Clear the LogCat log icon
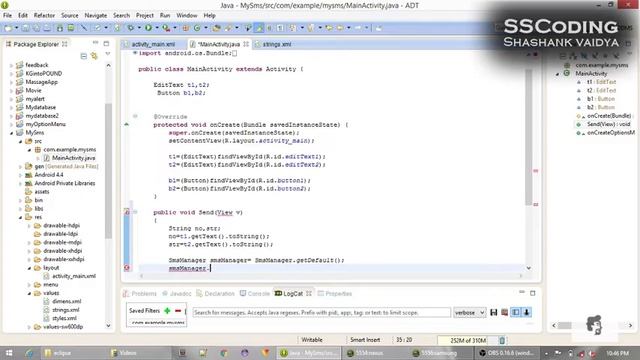The height and width of the screenshot is (360, 640). click(504, 312)
